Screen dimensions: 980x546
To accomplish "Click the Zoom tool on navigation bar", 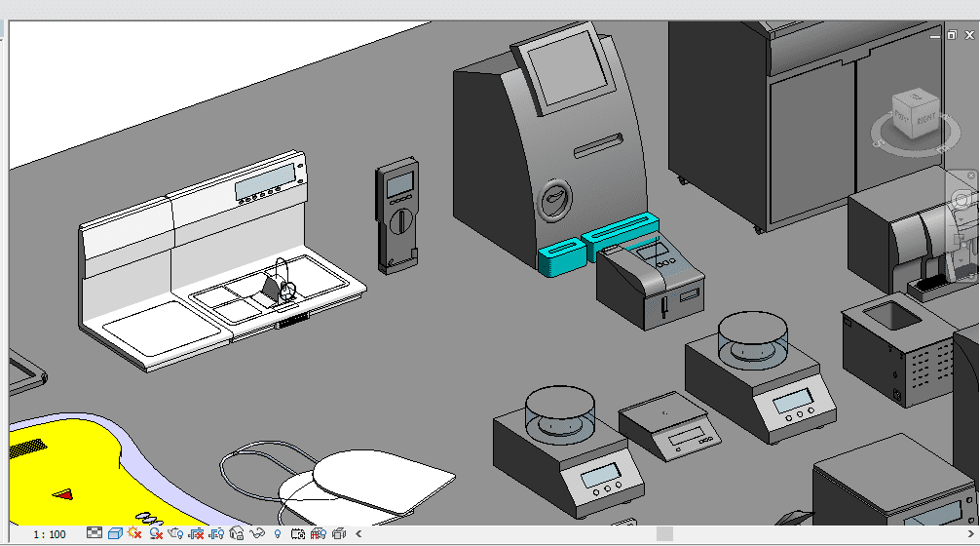I will [961, 241].
